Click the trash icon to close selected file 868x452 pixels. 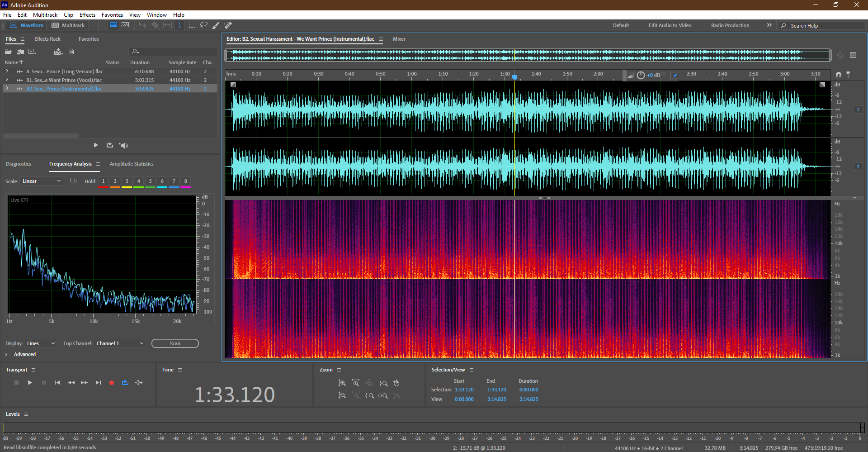71,52
